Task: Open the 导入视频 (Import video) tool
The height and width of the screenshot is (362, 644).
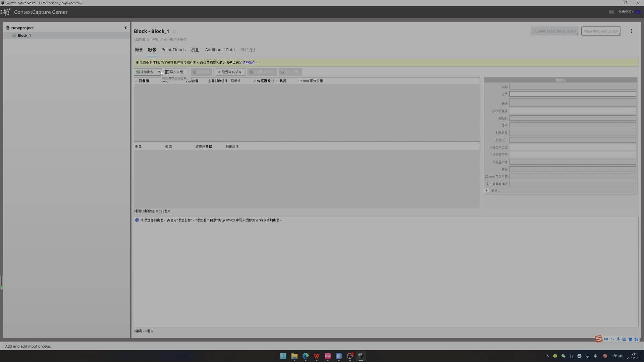Action: point(175,72)
